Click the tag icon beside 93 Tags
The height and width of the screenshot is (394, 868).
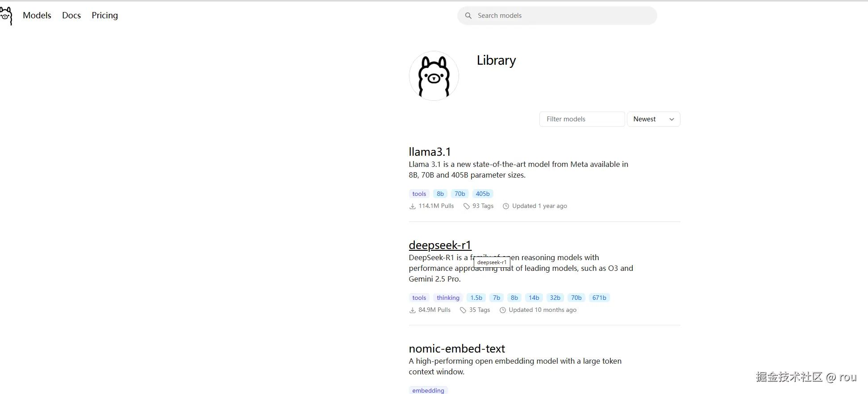(x=467, y=206)
